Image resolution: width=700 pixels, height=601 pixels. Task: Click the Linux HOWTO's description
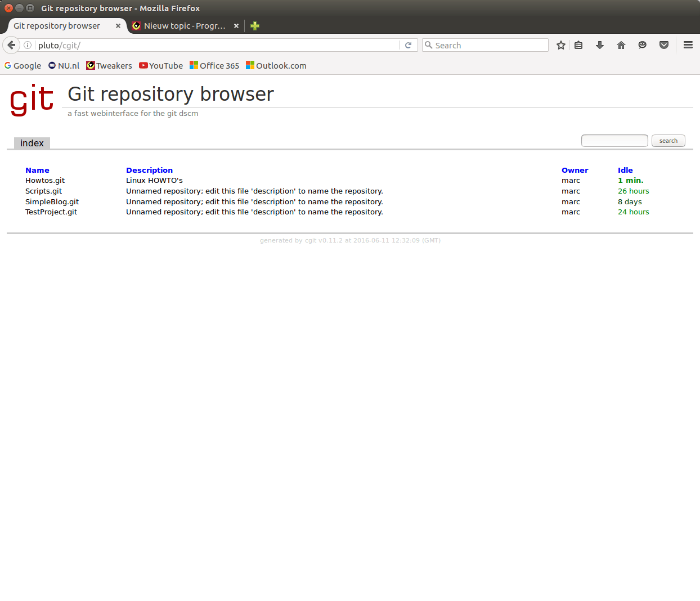tap(154, 181)
